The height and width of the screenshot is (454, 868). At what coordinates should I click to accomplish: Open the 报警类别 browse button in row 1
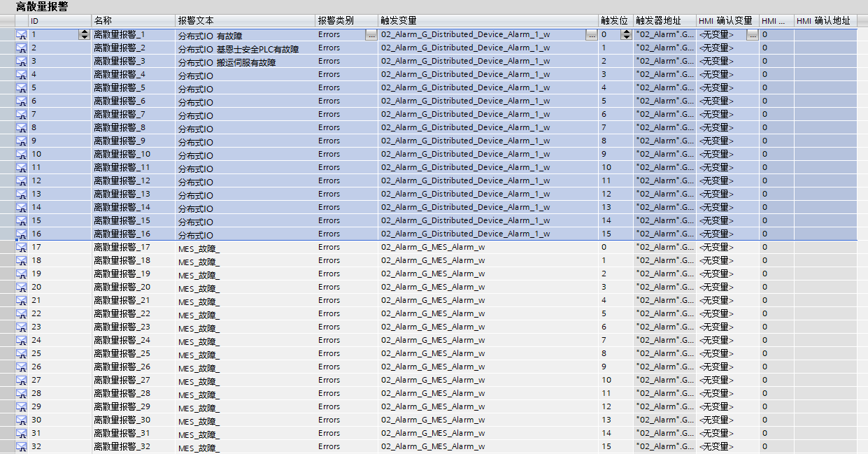click(371, 34)
